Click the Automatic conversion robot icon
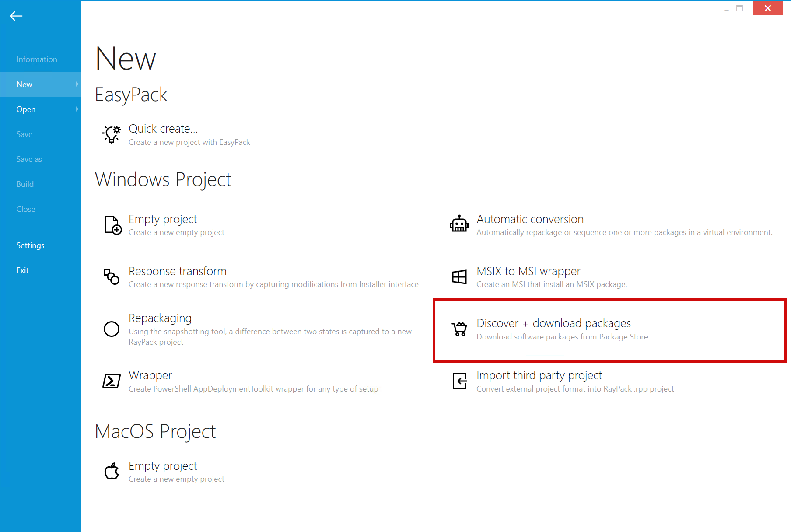Image resolution: width=791 pixels, height=532 pixels. [x=459, y=224]
